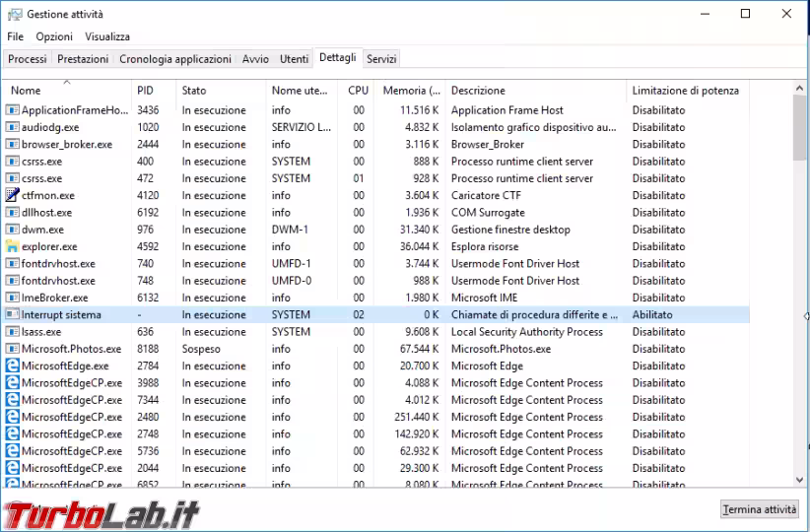Click the ctfmon.exe pen icon
The width and height of the screenshot is (810, 532).
(x=13, y=195)
